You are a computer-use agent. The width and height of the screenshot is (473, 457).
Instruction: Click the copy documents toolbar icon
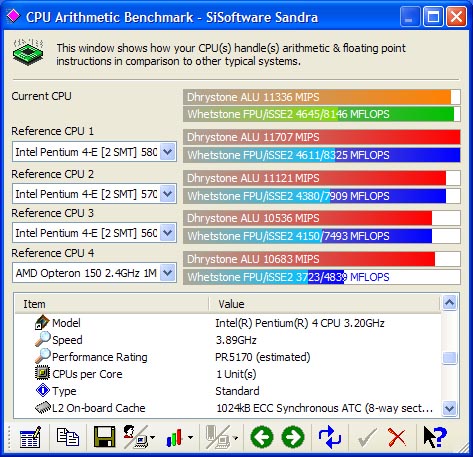click(x=68, y=437)
